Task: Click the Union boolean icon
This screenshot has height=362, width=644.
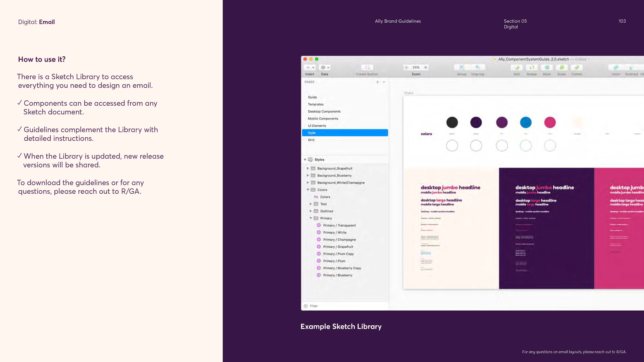Action: pyautogui.click(x=616, y=67)
